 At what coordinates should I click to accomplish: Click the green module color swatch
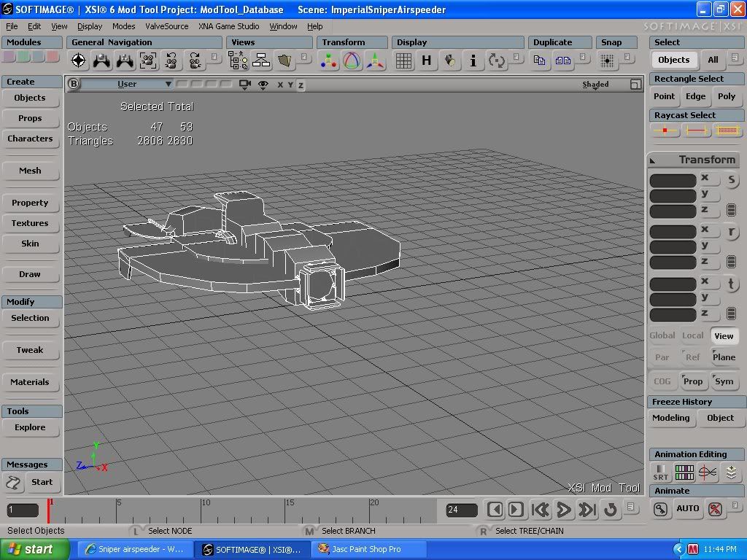coord(24,57)
